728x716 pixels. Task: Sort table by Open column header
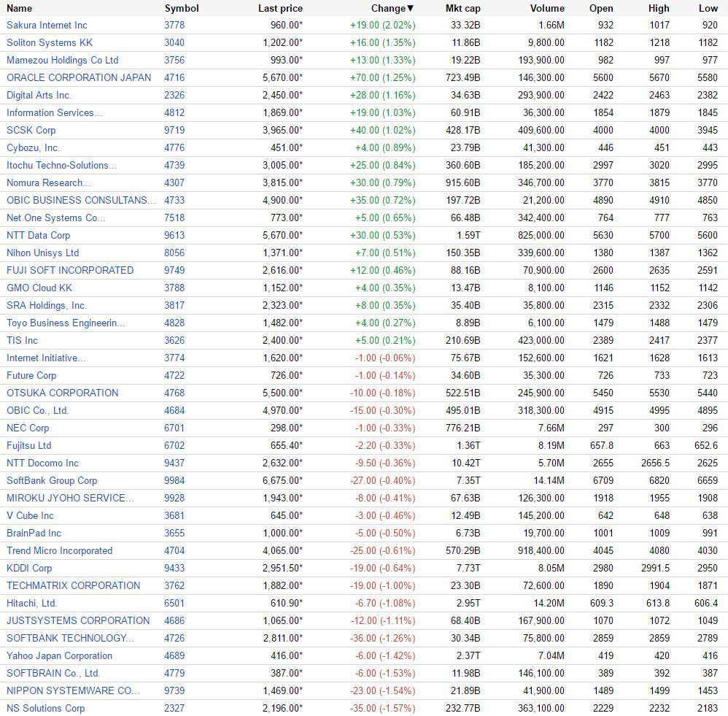tap(601, 8)
